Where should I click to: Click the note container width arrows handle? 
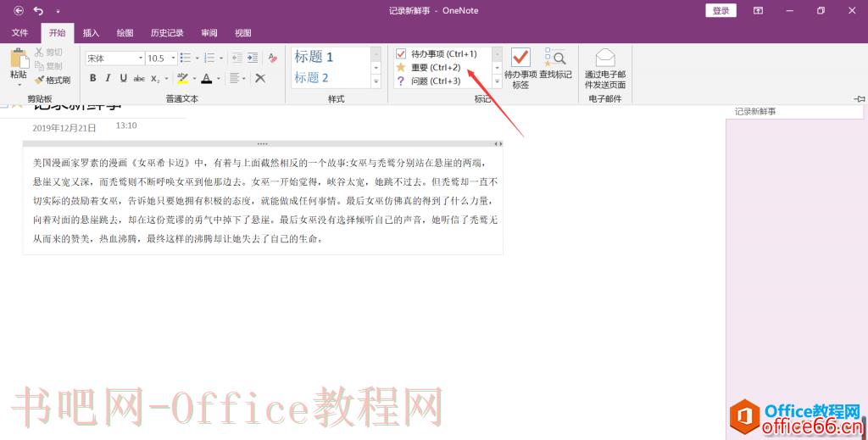(498, 144)
